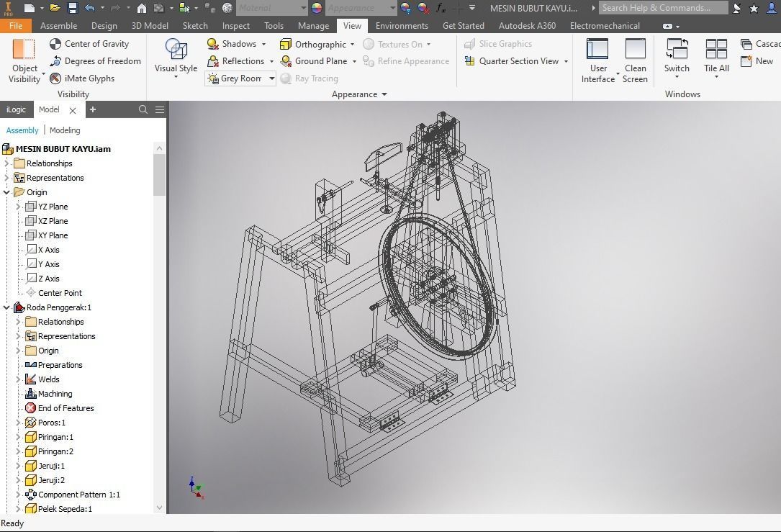781x532 pixels.
Task: Click the browser scrollbar down arrow
Action: tap(159, 508)
